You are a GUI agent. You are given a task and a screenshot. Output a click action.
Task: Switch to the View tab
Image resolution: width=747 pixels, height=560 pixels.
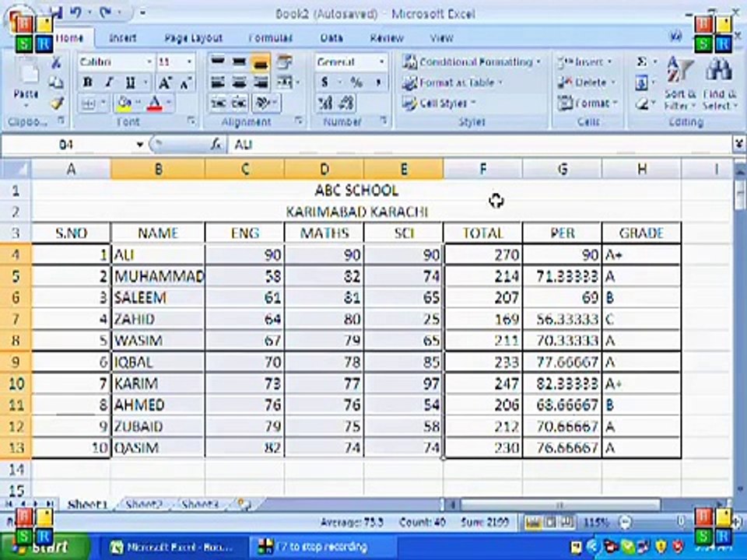click(x=442, y=38)
